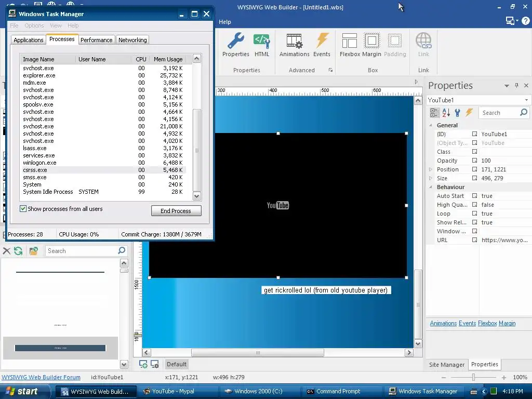The width and height of the screenshot is (532, 399).
Task: Toggle the checkbox next to Opacity property
Action: (475, 161)
